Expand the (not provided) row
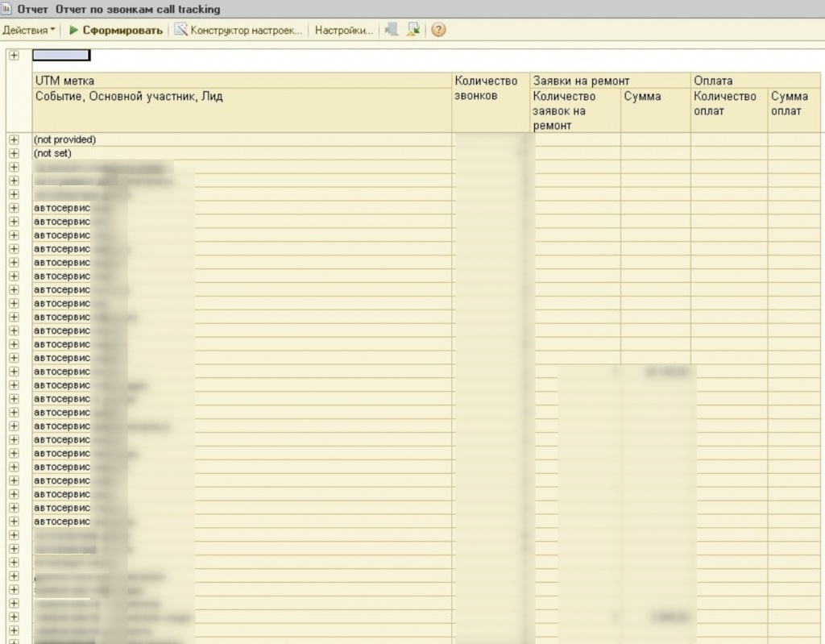 (x=14, y=139)
